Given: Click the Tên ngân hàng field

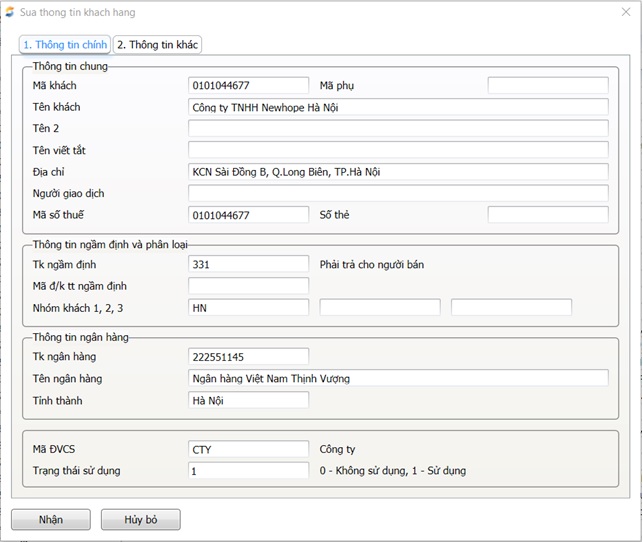Looking at the screenshot, I should click(x=398, y=378).
